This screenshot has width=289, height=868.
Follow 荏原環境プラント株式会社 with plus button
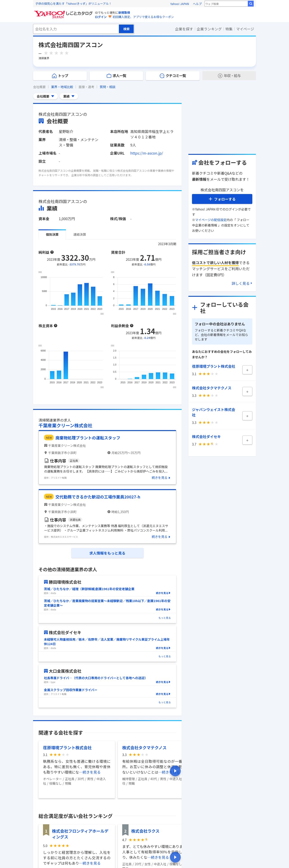247,370
